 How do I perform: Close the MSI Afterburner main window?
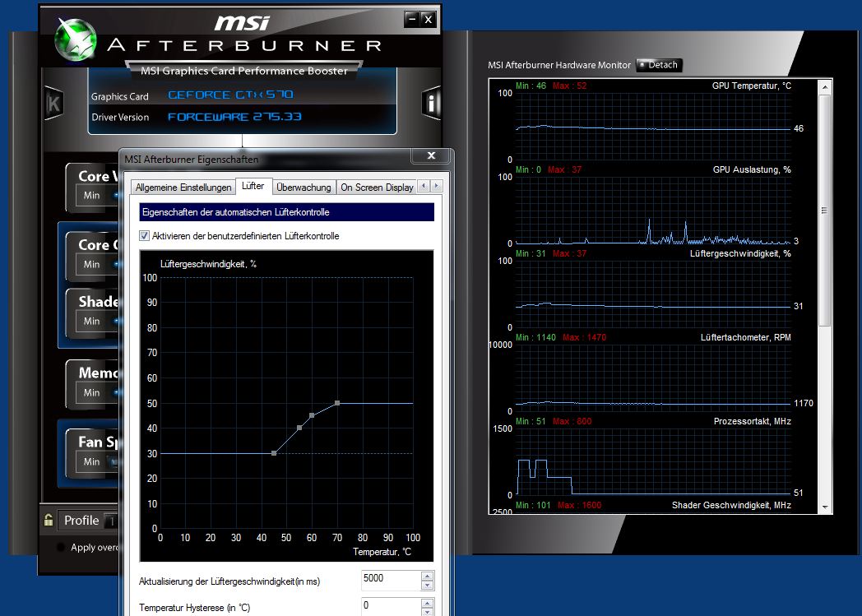429,19
